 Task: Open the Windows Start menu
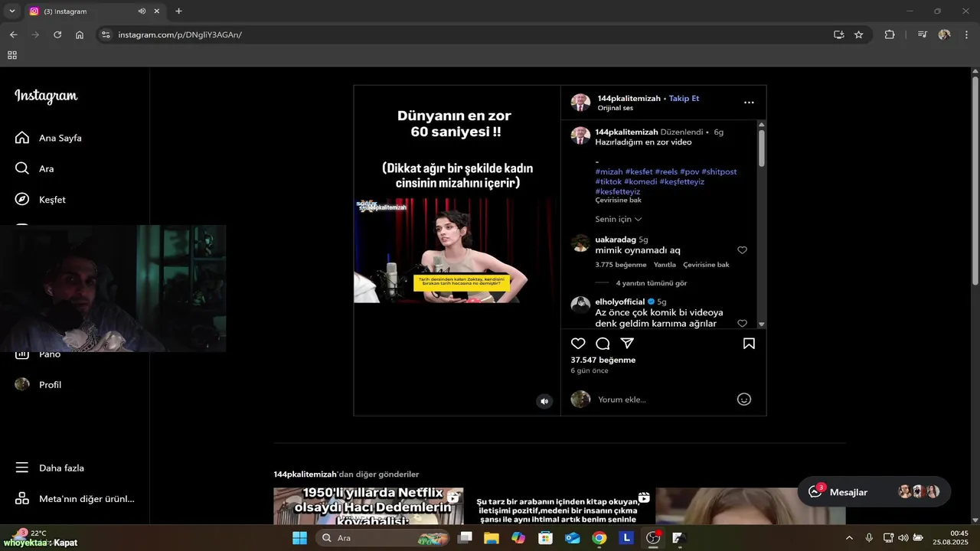click(x=299, y=538)
